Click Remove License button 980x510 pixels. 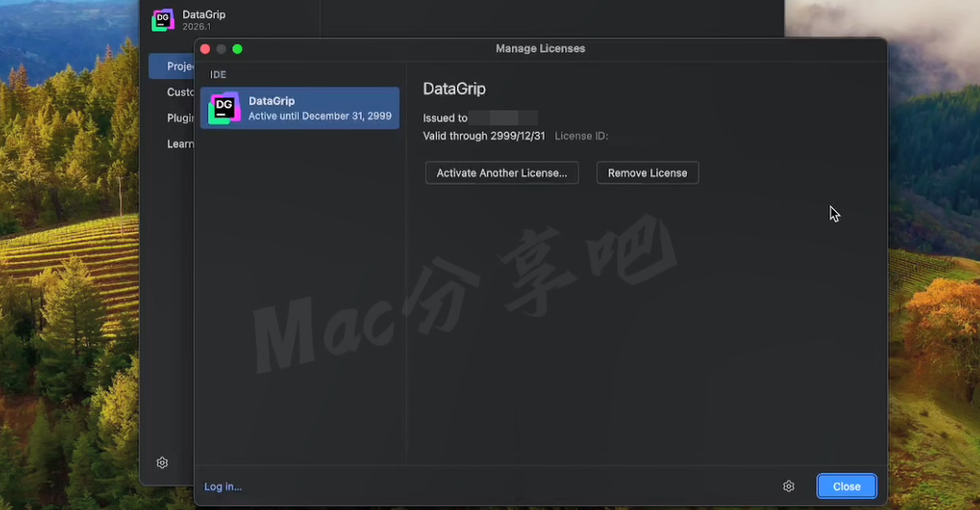[647, 173]
